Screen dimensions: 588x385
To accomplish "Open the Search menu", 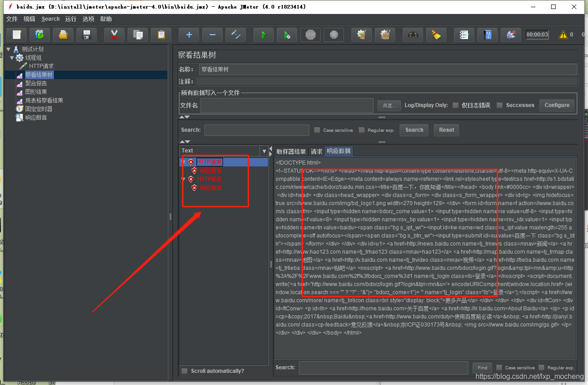I will tap(50, 19).
